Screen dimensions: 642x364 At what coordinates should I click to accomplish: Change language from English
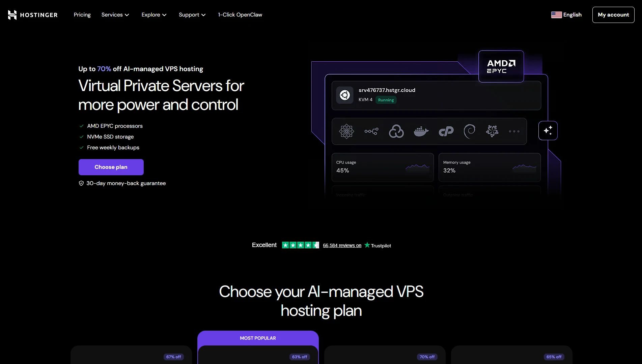point(572,15)
